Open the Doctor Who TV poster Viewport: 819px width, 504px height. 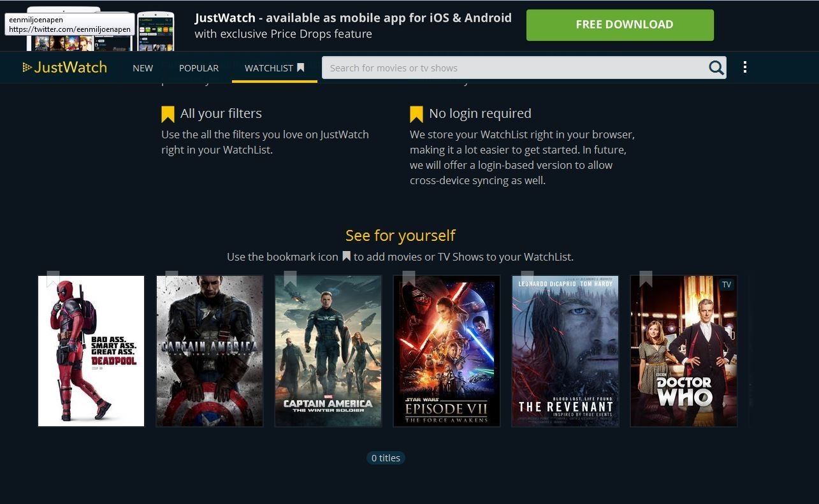(684, 351)
